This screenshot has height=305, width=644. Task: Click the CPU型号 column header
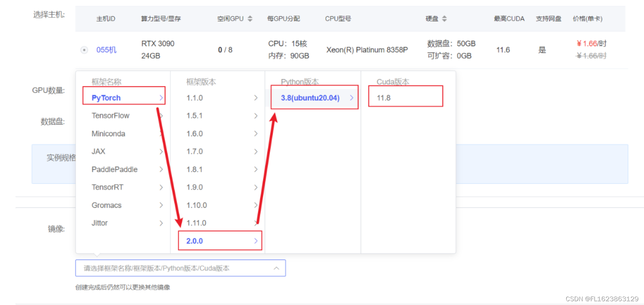click(x=338, y=19)
